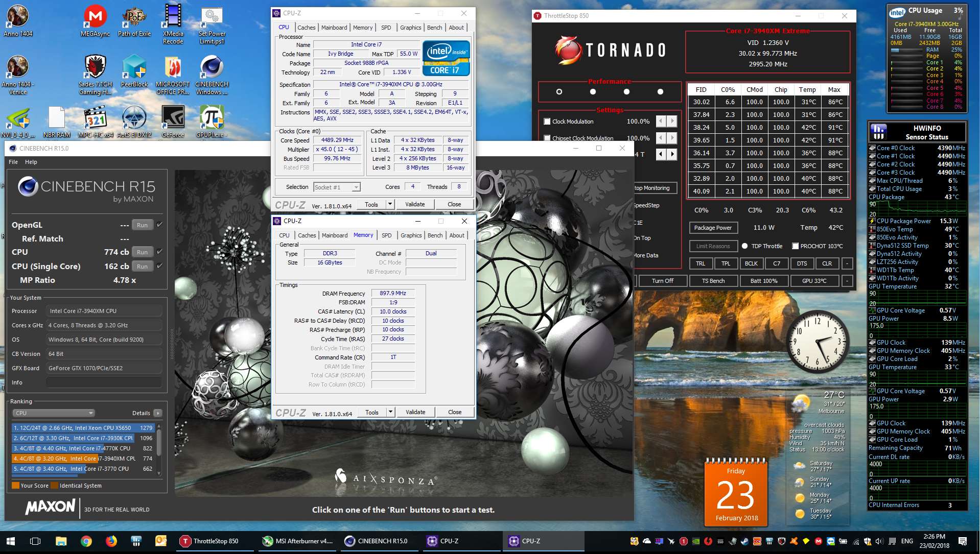The width and height of the screenshot is (980, 554).
Task: Switch to Mainboard tab in upper CPU-Z
Action: (x=334, y=28)
